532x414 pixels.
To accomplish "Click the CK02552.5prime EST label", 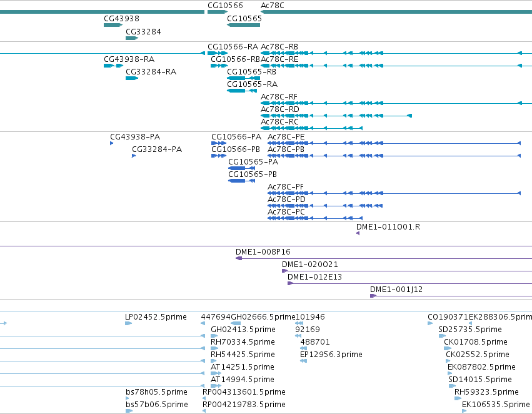I will 478,354.
